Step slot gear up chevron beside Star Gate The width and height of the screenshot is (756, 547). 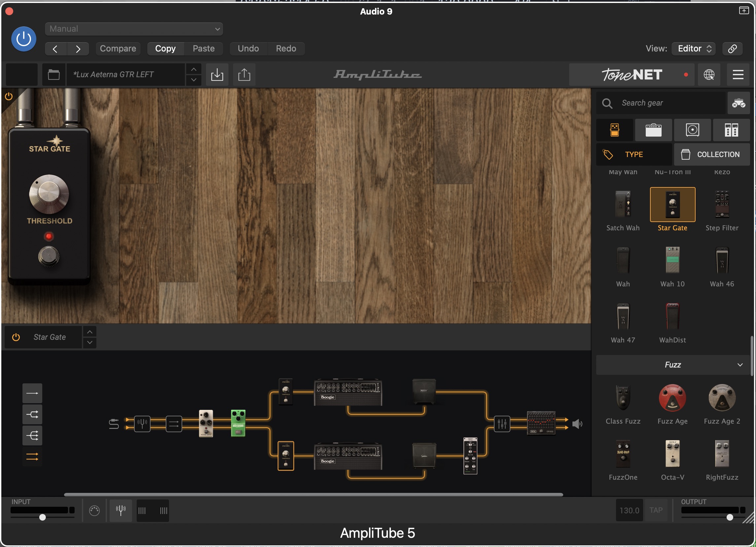coord(90,332)
